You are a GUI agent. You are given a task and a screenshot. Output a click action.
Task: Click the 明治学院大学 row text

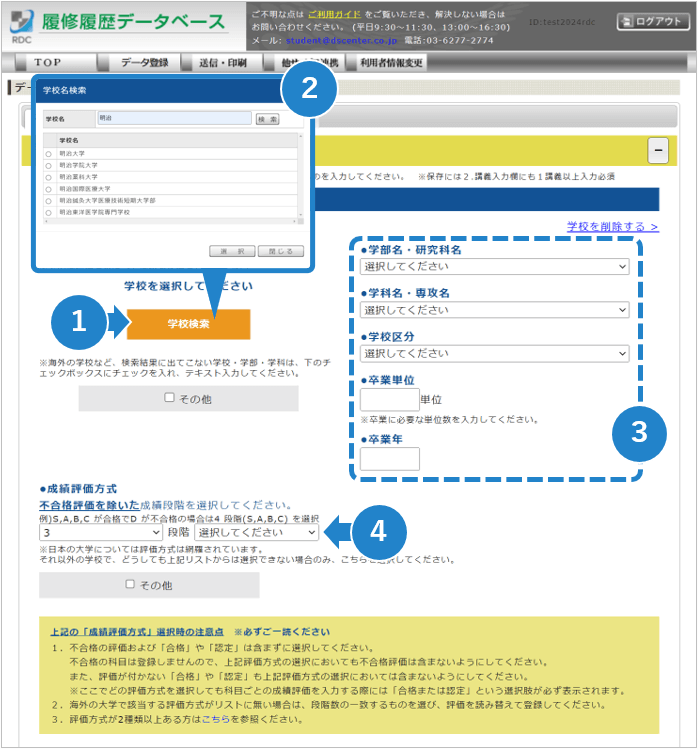point(78,165)
